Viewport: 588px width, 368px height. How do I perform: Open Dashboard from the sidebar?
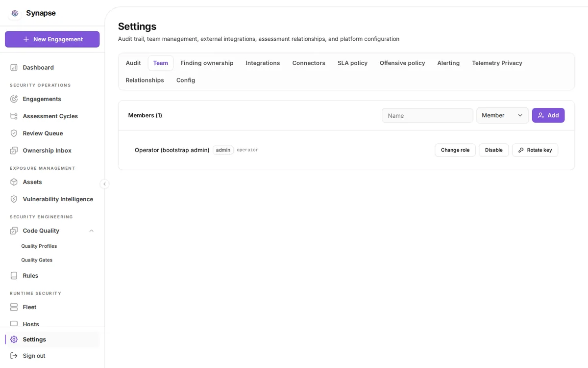tap(52, 67)
